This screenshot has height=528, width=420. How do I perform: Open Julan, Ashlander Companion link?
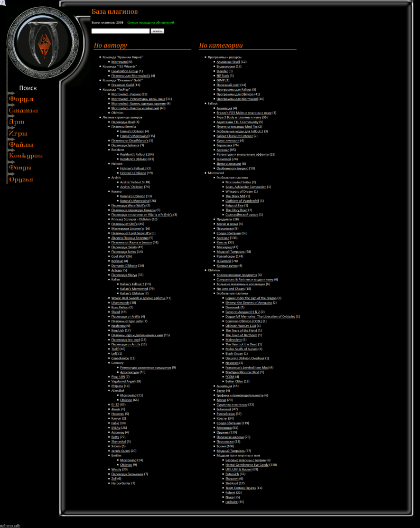246,187
